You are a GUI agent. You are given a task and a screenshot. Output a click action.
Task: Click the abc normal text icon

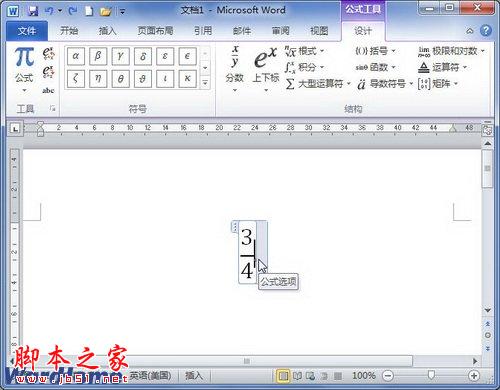[x=48, y=90]
